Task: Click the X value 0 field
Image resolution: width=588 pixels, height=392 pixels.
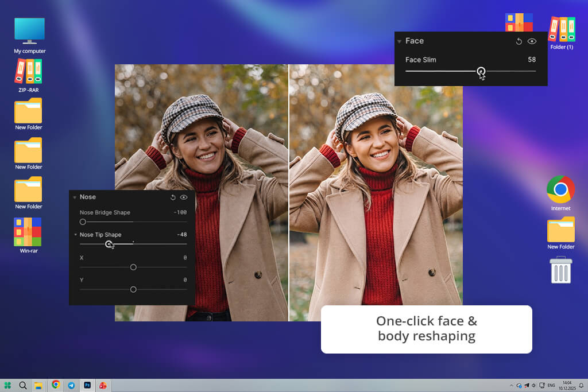Action: pyautogui.click(x=185, y=258)
